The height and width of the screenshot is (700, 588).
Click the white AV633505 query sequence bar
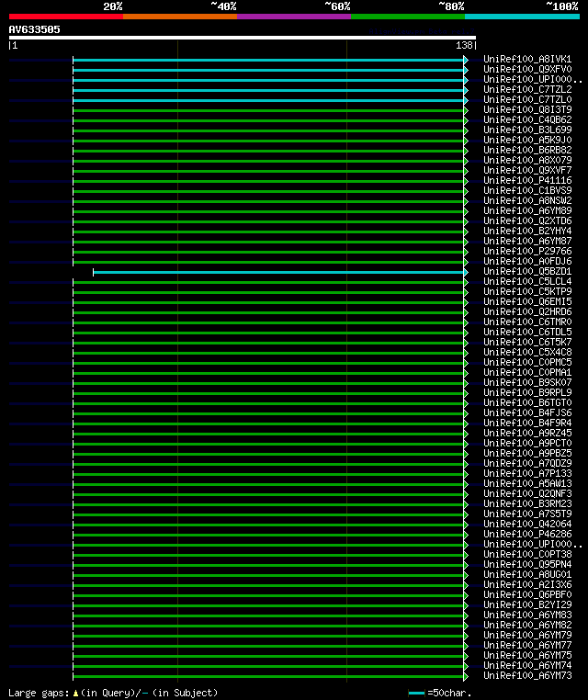[x=243, y=38]
